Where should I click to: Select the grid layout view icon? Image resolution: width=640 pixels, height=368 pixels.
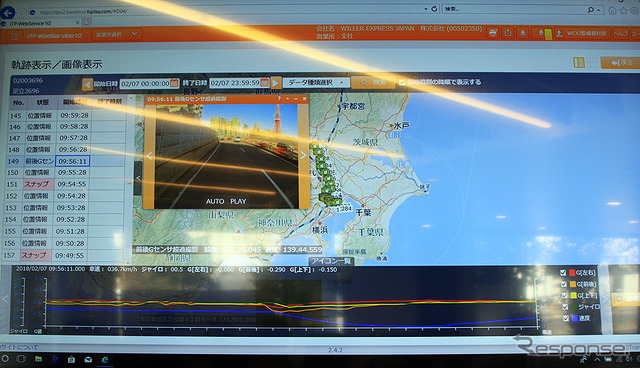point(592,62)
